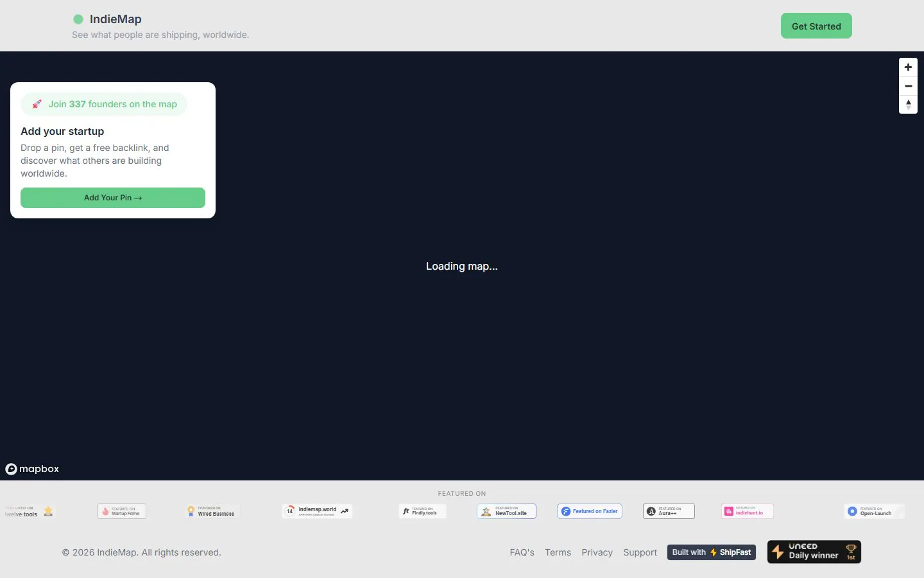This screenshot has height=578, width=924.
Task: Click See what people are shipping tagline
Action: tap(160, 35)
